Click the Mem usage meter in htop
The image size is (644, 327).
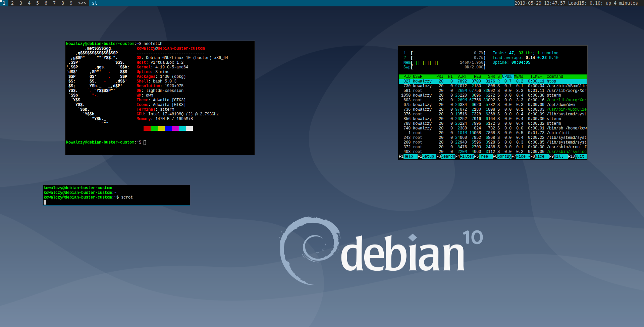click(444, 63)
